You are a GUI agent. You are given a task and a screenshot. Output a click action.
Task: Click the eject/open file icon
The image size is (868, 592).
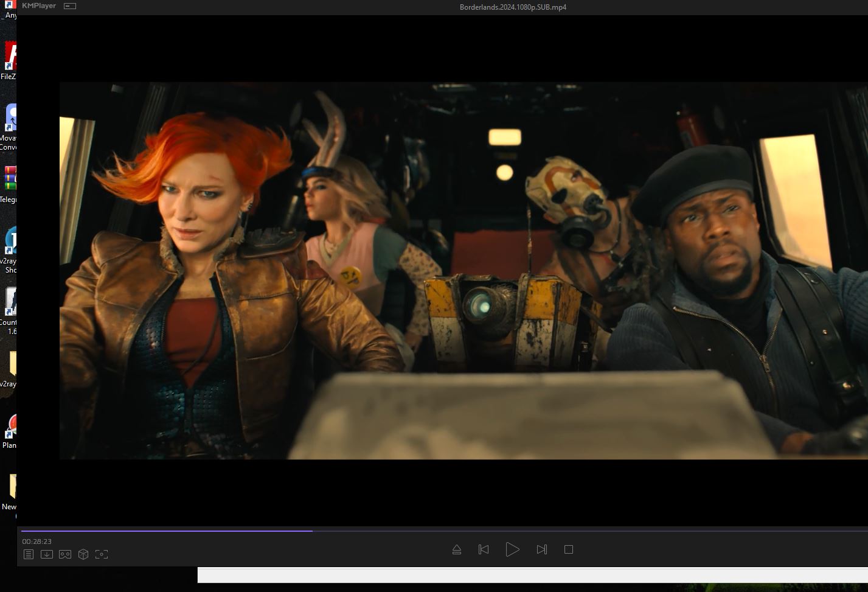[x=457, y=549]
